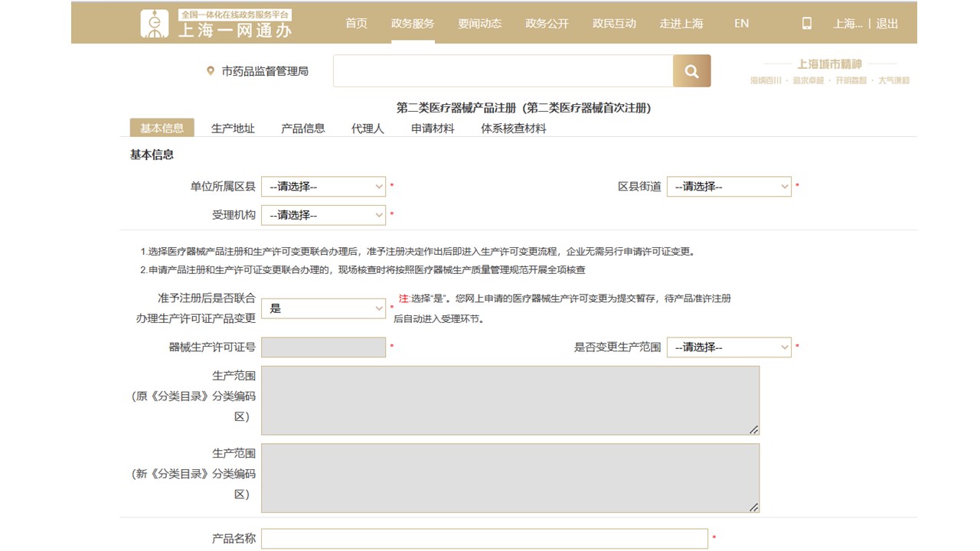
Task: Switch to the 产品信息 tab
Action: point(303,129)
